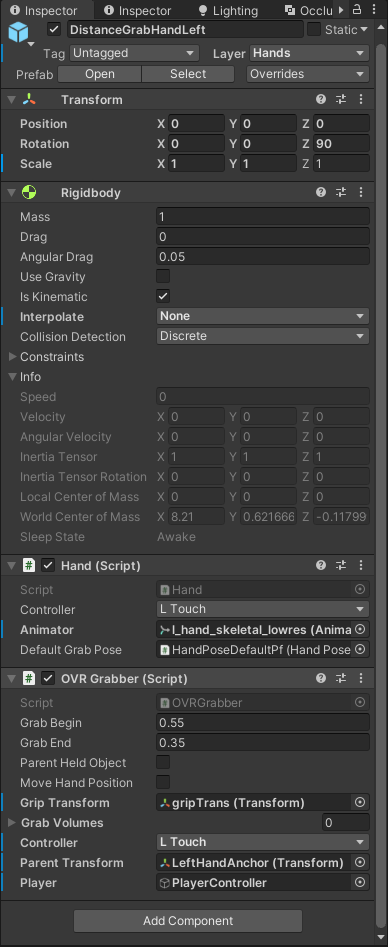Click the Grab End value field
Image resolution: width=388 pixels, height=947 pixels.
click(x=263, y=742)
